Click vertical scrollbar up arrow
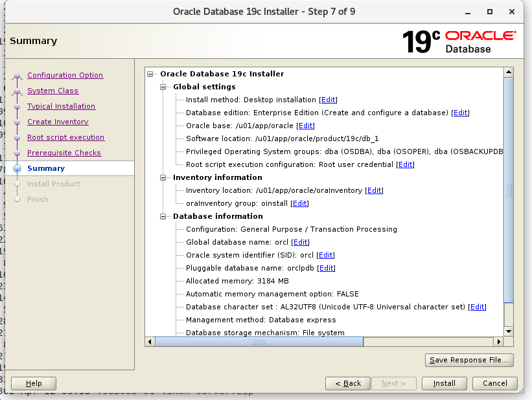 coord(509,72)
